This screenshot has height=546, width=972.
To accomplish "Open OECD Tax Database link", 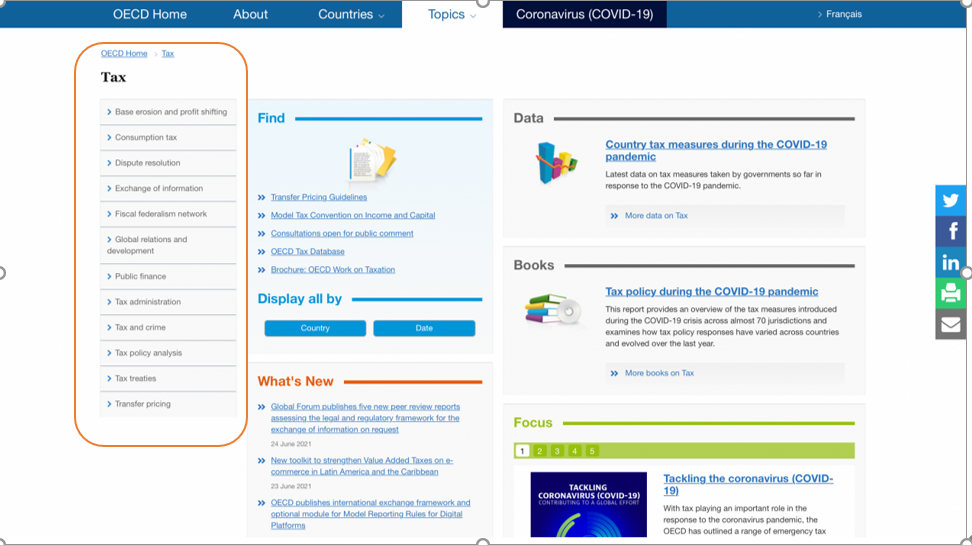I will click(307, 251).
